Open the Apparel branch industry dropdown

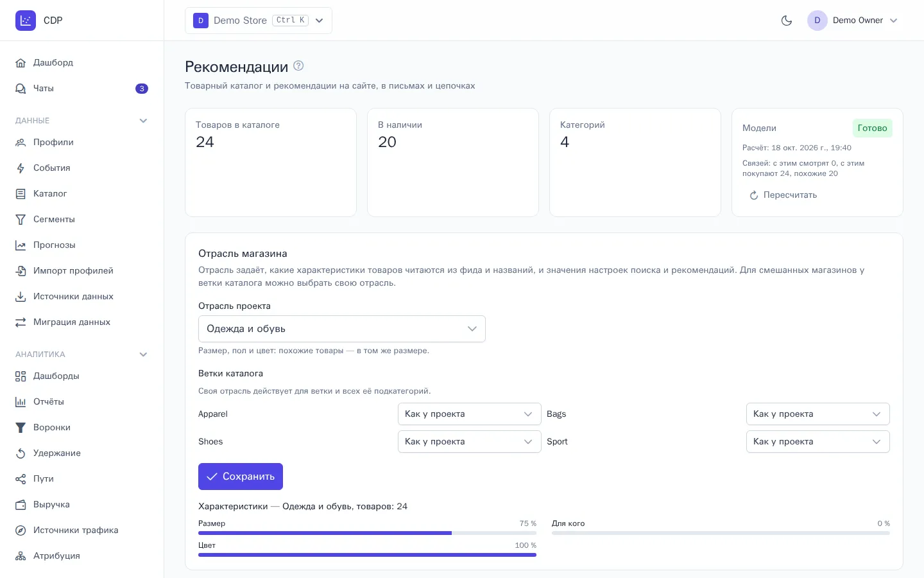pos(470,414)
